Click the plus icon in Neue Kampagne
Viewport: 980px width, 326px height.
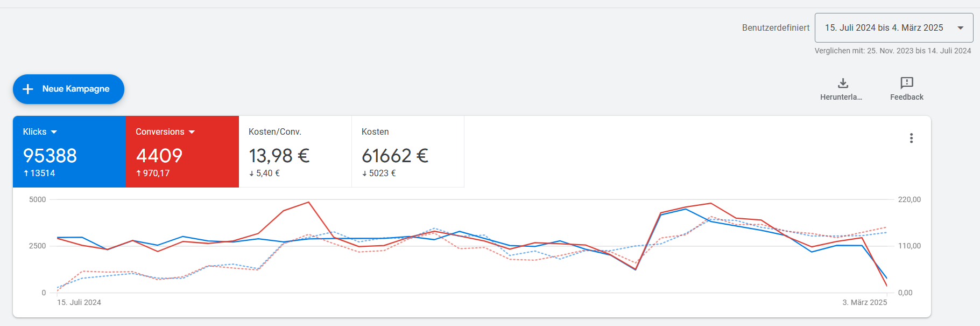[28, 89]
